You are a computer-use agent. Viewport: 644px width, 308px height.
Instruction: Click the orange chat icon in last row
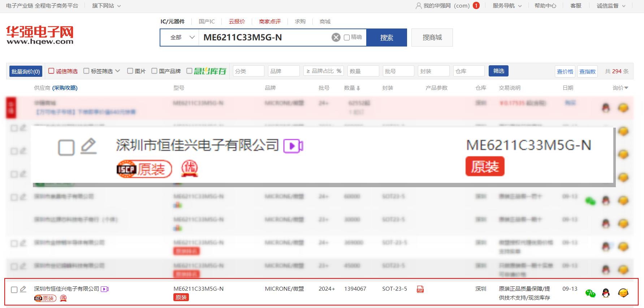tap(623, 293)
